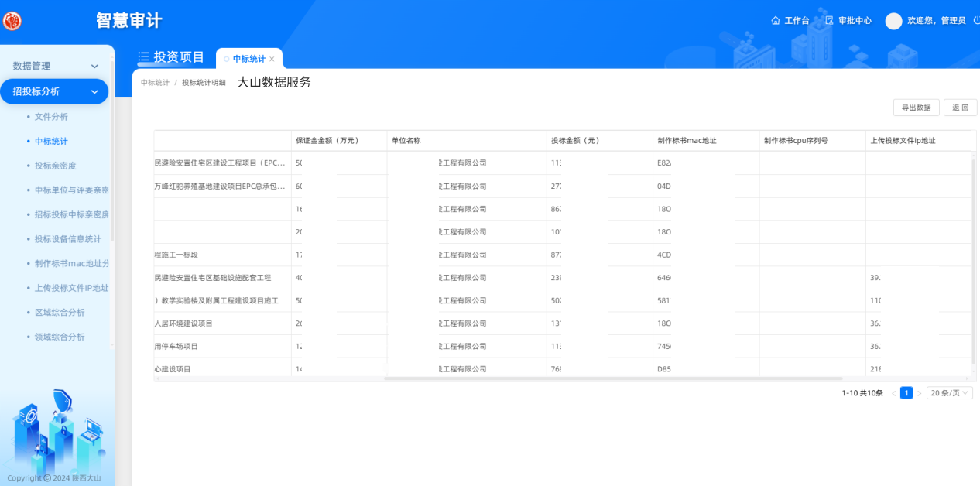This screenshot has width=980, height=486.
Task: Open 区域综合分析 menu item
Action: coord(60,313)
